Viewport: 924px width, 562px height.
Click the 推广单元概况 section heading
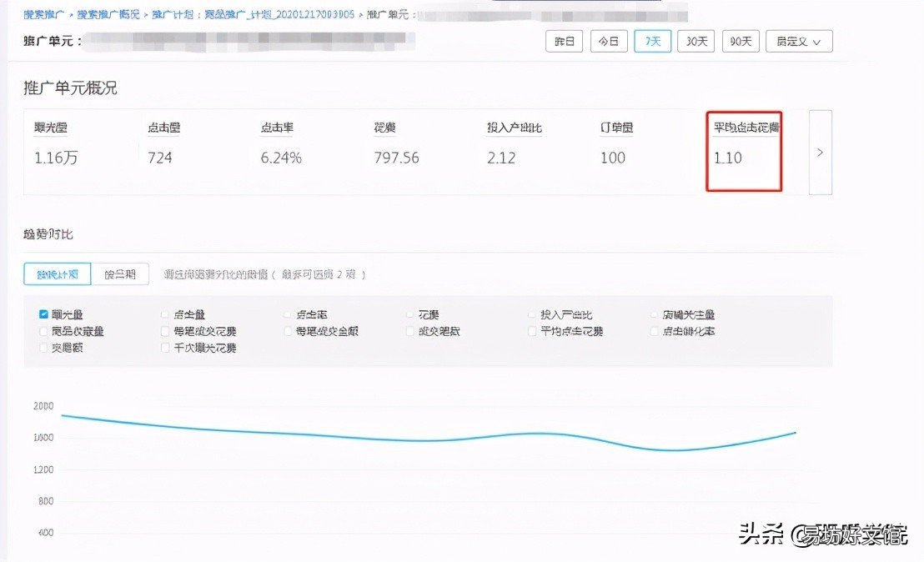pos(70,88)
